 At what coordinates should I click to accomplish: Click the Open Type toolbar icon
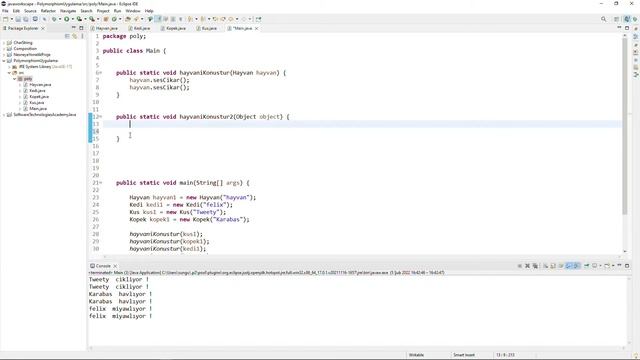pos(128,19)
